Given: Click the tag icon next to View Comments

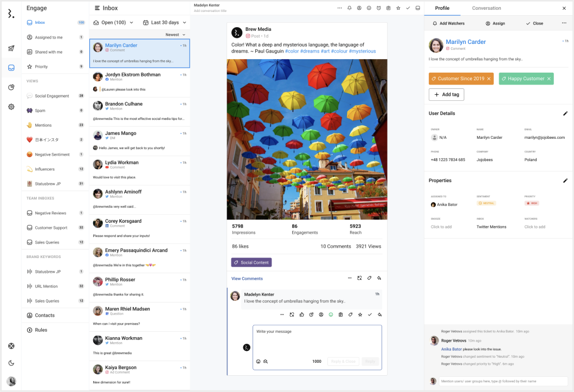Looking at the screenshot, I should (369, 278).
